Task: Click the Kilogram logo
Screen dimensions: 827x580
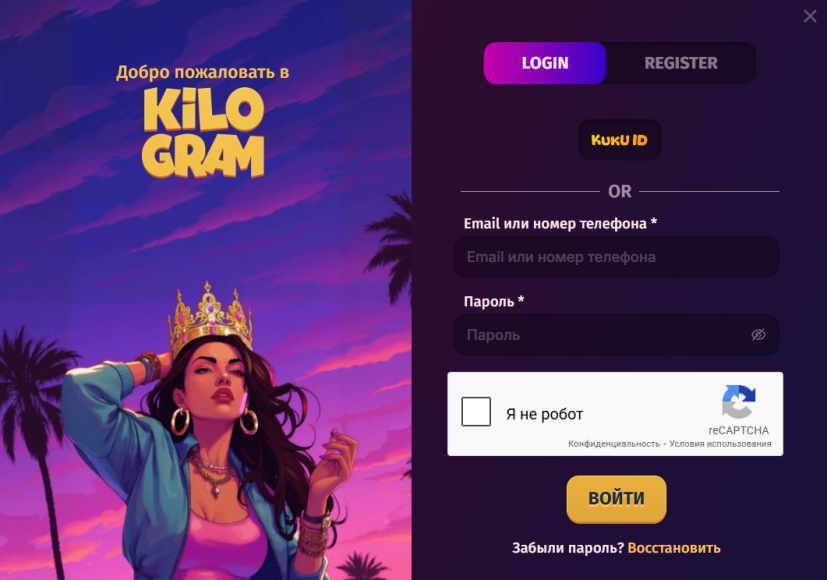Action: (203, 132)
